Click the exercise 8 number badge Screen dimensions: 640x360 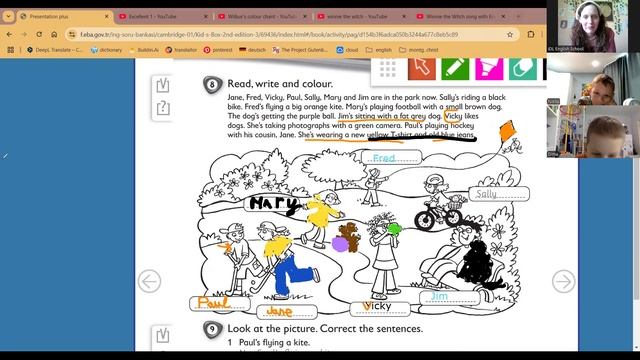coord(213,85)
